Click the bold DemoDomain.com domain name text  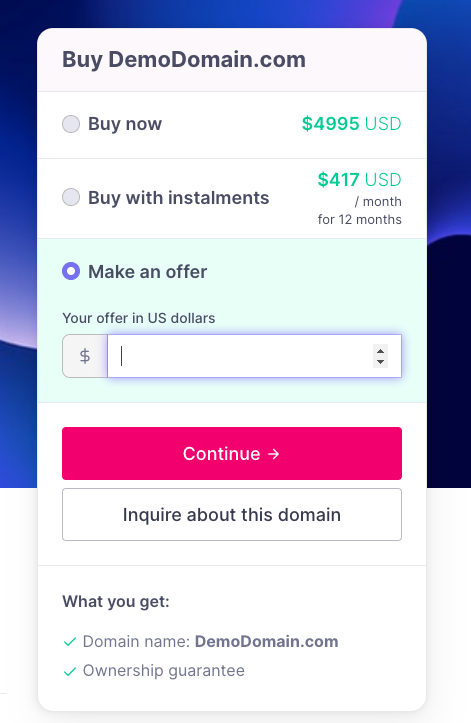click(267, 641)
